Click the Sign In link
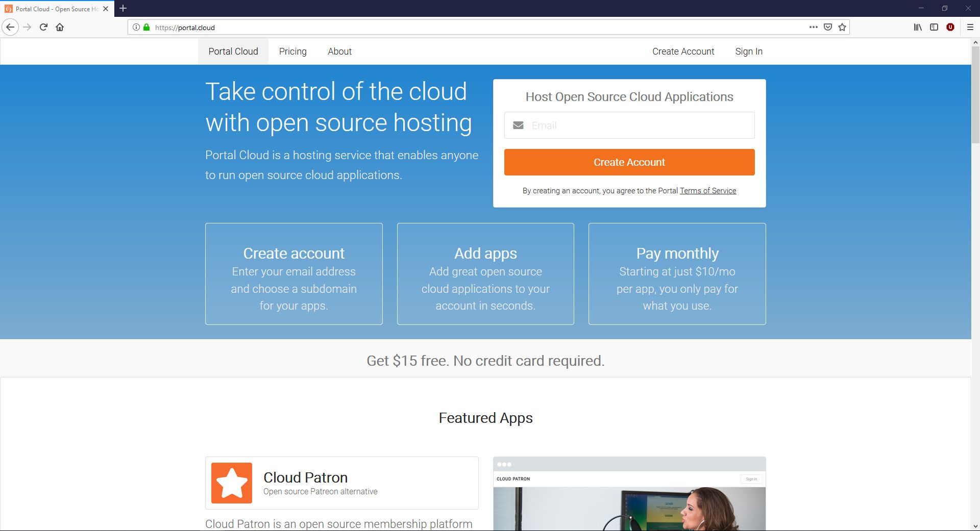The width and height of the screenshot is (980, 531). coord(748,52)
